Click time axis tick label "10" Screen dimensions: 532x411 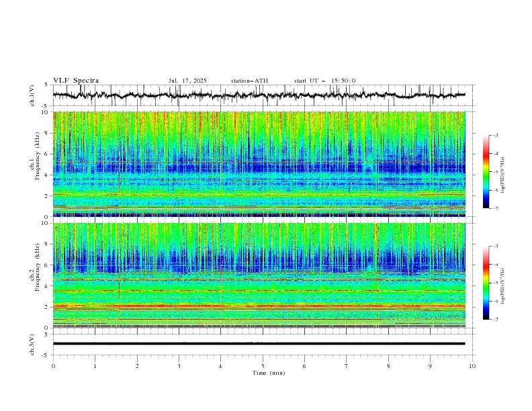click(472, 366)
